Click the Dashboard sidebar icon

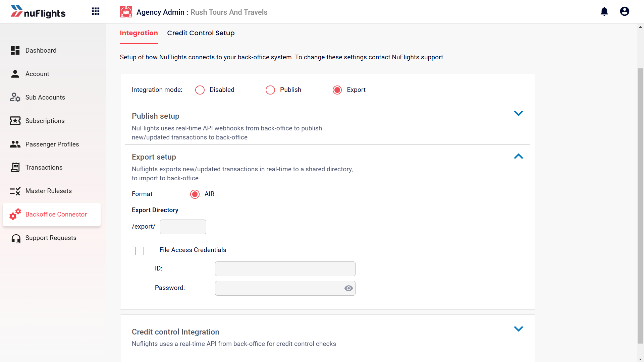(x=15, y=50)
